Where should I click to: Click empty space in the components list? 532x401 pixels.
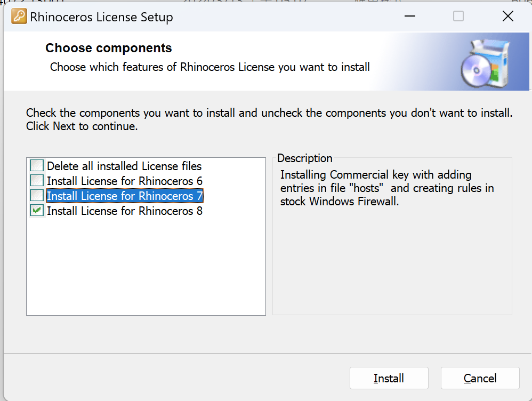(x=146, y=267)
